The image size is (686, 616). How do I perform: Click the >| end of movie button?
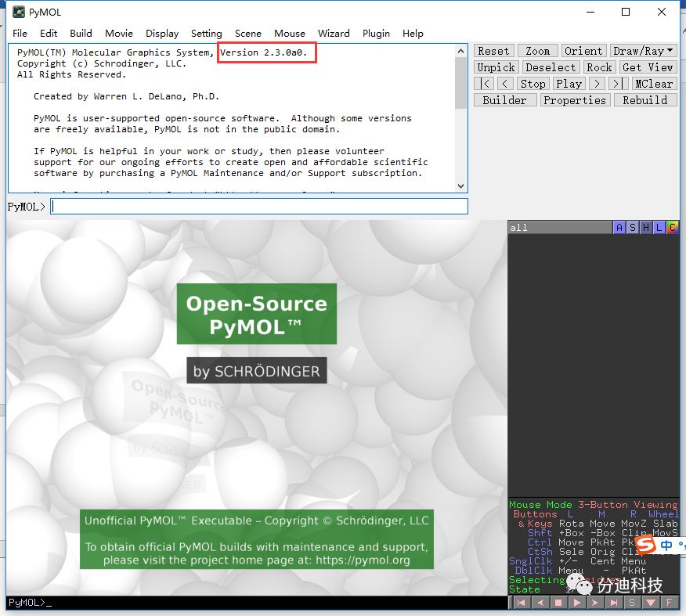click(617, 84)
